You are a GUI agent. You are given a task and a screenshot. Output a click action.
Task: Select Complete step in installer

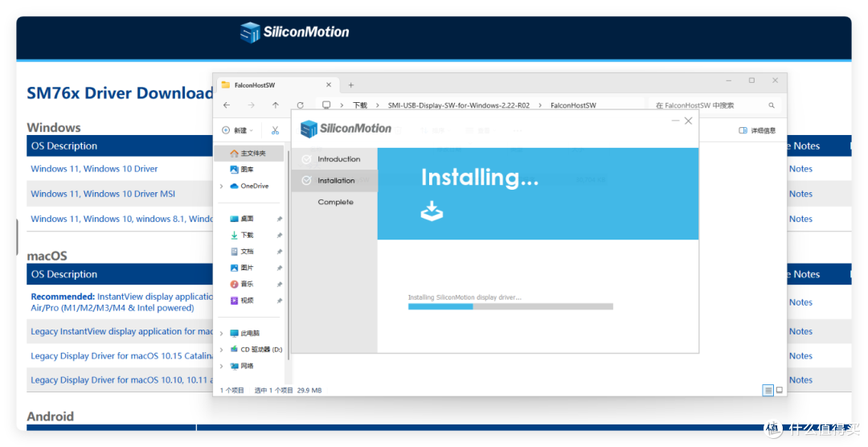334,202
